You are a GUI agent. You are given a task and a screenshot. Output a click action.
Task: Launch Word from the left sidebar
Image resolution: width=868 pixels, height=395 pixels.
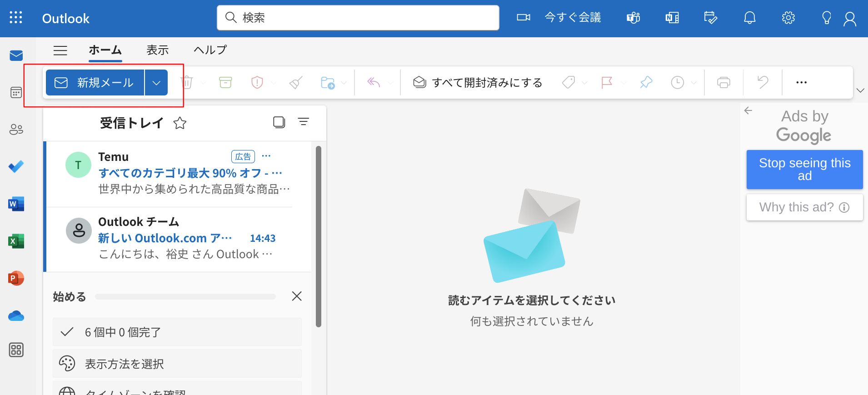tap(16, 204)
